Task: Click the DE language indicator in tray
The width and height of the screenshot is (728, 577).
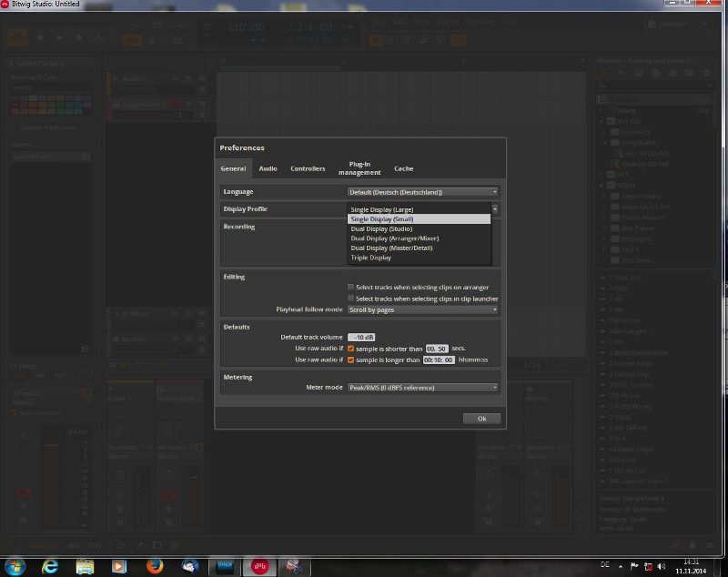Action: click(x=605, y=565)
